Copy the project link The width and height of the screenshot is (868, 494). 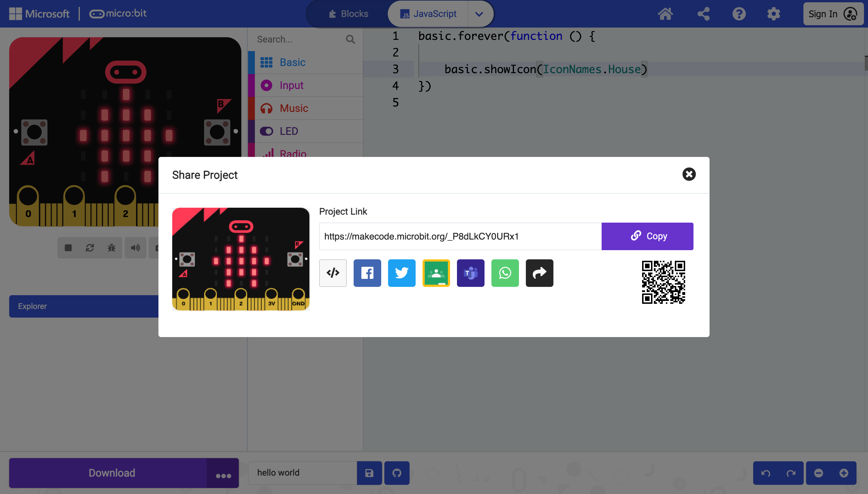[647, 236]
